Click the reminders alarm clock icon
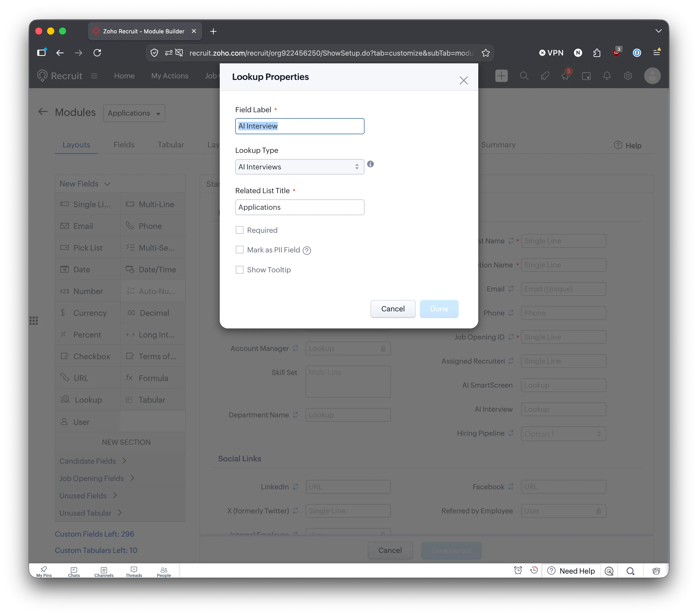The width and height of the screenshot is (698, 616). tap(518, 570)
